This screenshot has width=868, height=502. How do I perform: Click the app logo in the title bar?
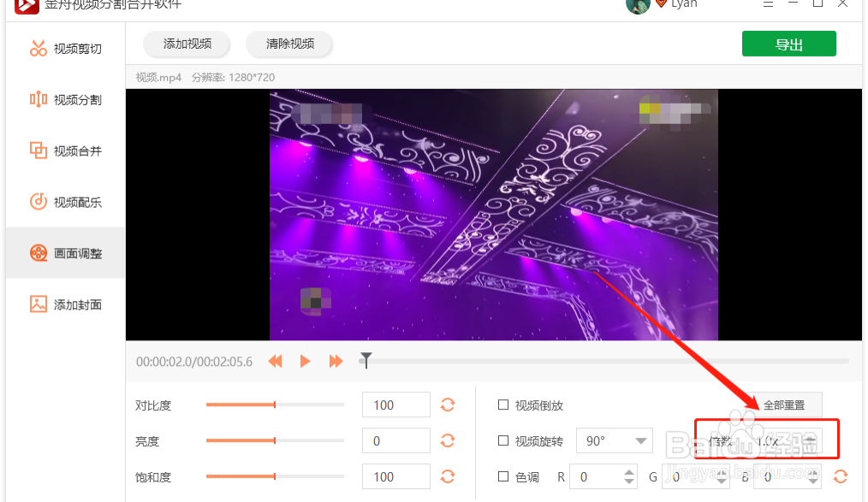pyautogui.click(x=27, y=5)
